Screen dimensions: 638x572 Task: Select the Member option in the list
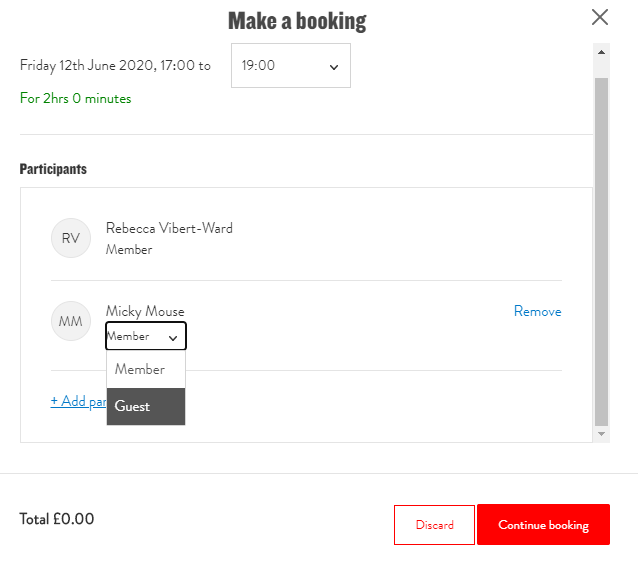[146, 369]
